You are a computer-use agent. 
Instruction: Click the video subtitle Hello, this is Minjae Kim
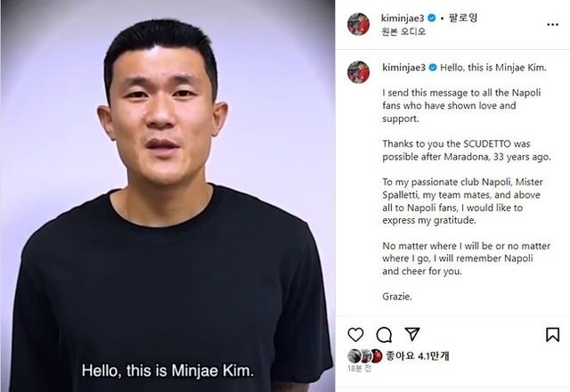pyautogui.click(x=167, y=371)
